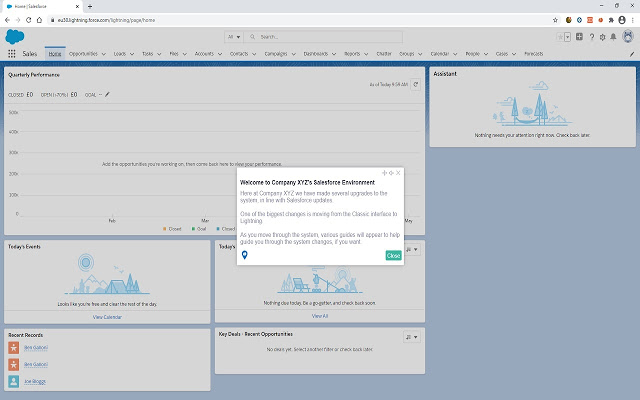Go to the Forecasts tab
The image size is (640, 400).
click(x=534, y=53)
